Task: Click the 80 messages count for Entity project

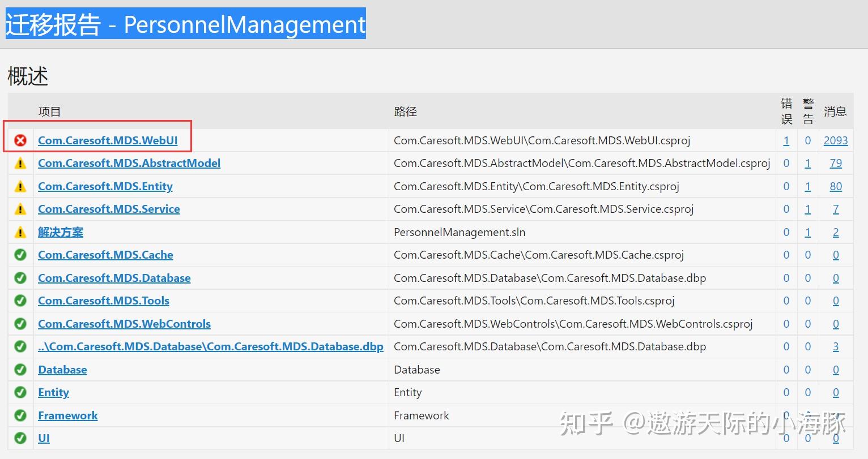Action: pos(836,186)
